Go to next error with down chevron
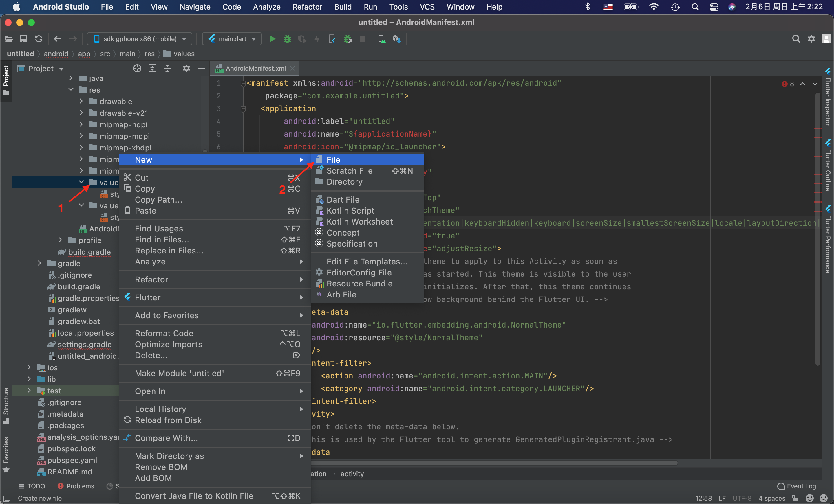The height and width of the screenshot is (504, 834). click(814, 84)
